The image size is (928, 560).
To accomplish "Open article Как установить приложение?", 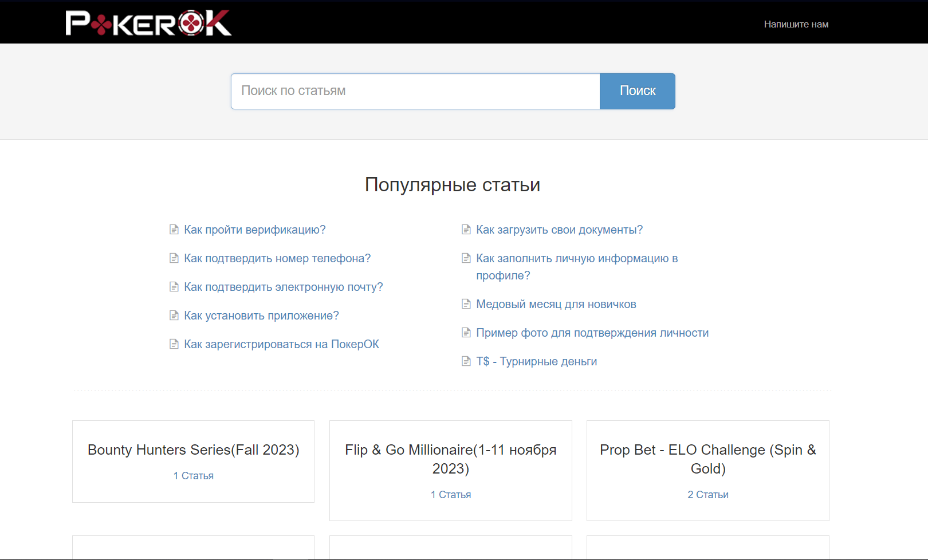I will tap(261, 316).
